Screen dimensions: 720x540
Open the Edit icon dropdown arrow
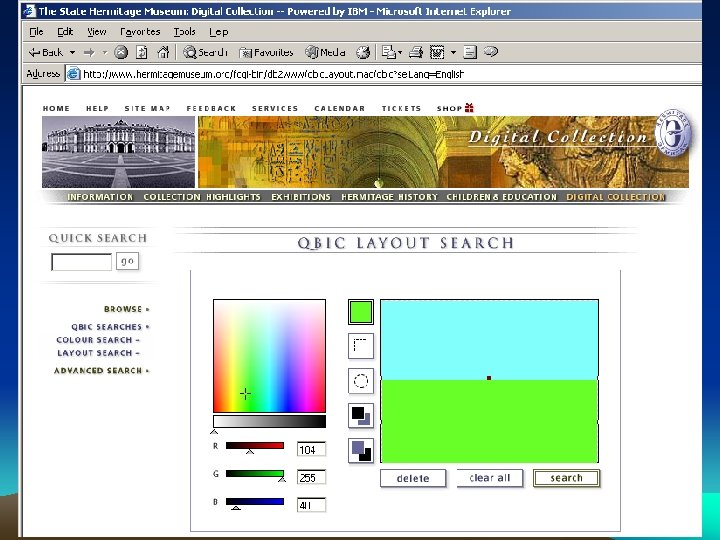pyautogui.click(x=453, y=52)
